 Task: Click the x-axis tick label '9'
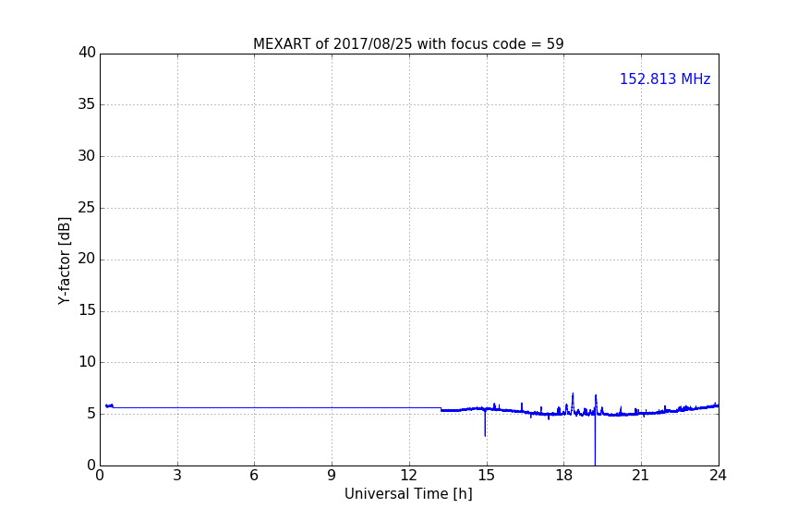click(332, 476)
